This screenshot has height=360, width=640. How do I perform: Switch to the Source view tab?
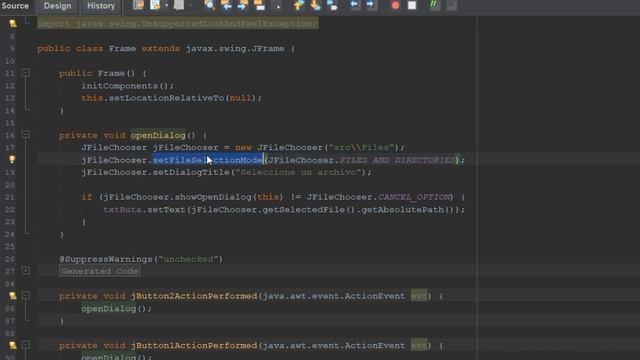click(16, 6)
